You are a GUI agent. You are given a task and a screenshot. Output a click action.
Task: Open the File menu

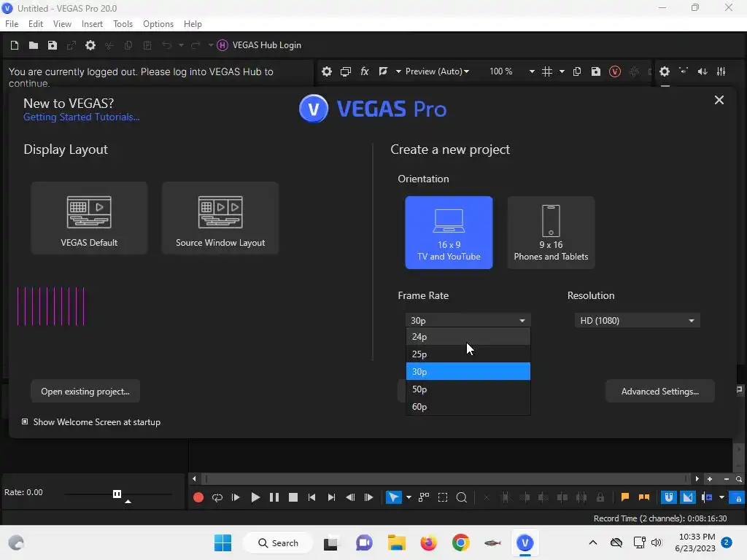tap(12, 24)
